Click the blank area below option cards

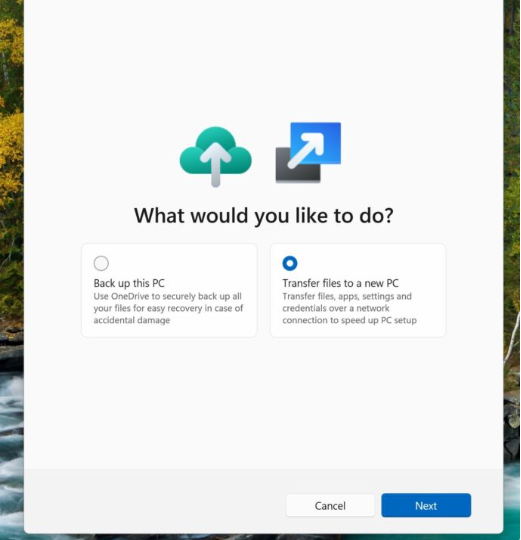263,403
